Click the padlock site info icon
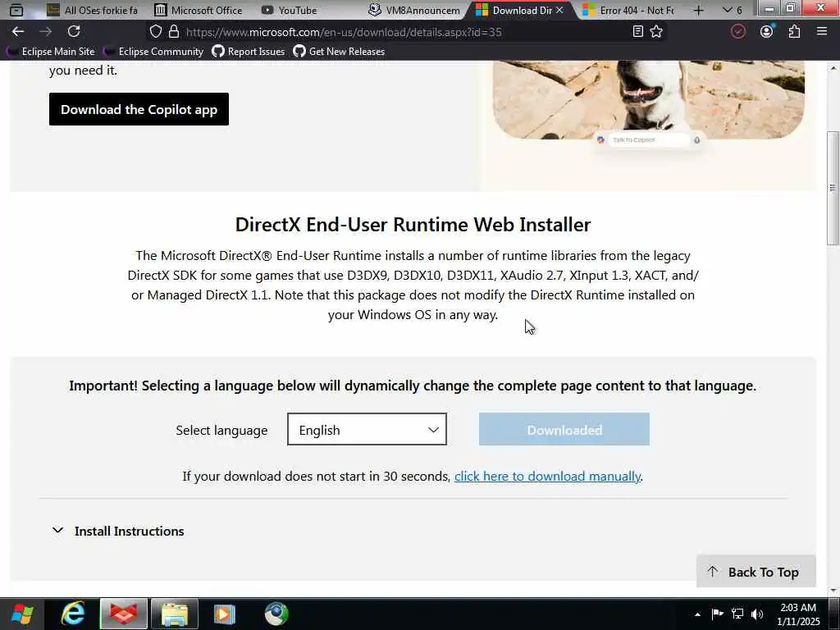The image size is (840, 630). [x=174, y=32]
